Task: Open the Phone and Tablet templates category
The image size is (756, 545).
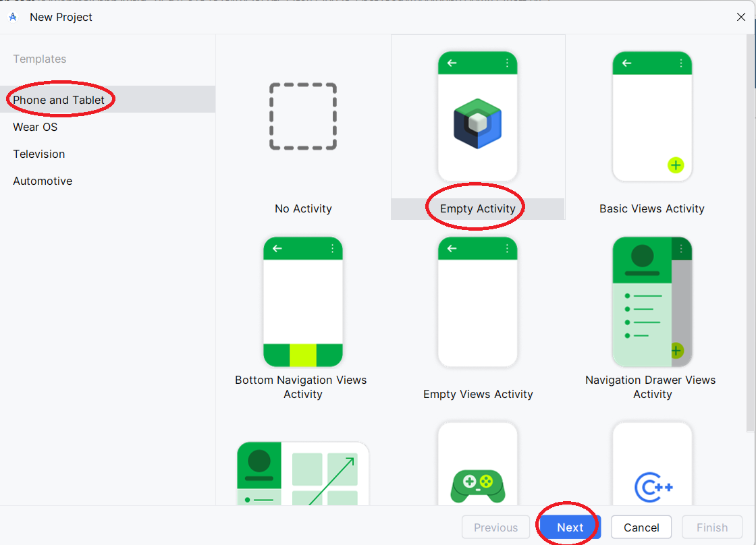Action: pyautogui.click(x=59, y=100)
